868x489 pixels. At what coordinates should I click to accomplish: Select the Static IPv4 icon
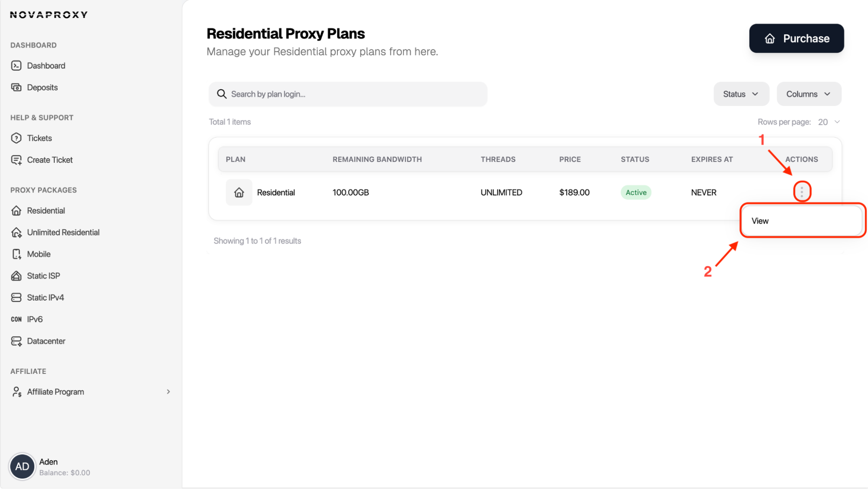tap(17, 297)
